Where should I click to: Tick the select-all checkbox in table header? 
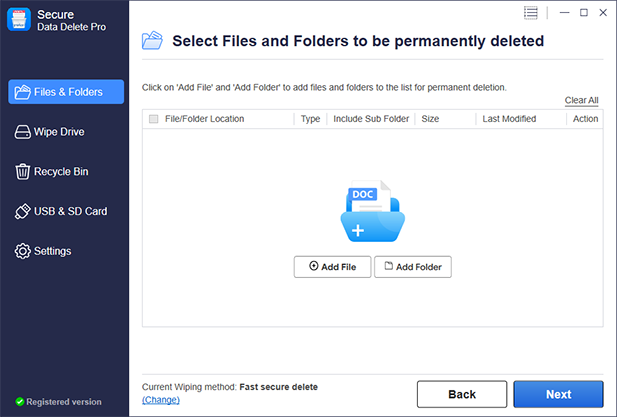(x=153, y=119)
